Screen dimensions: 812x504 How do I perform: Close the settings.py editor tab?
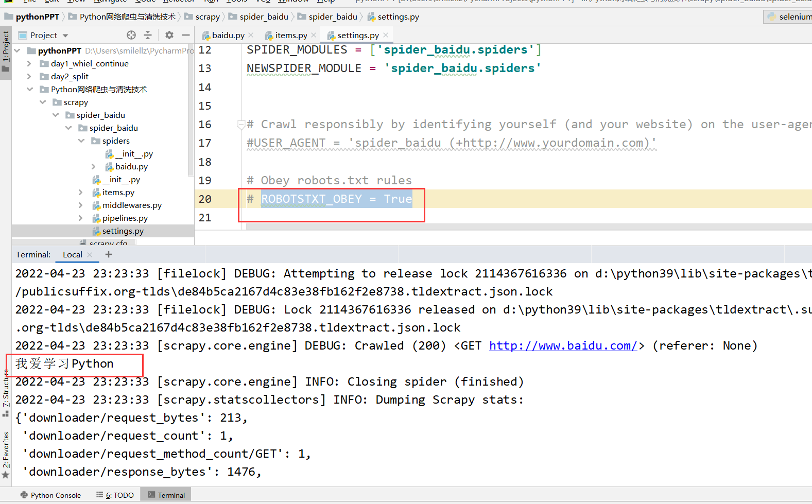[386, 35]
